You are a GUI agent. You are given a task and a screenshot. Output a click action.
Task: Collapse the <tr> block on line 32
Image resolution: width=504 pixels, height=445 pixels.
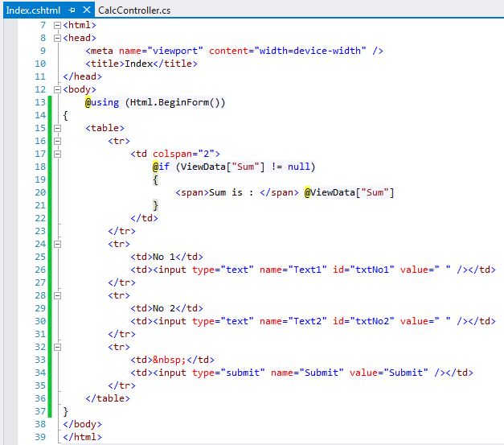coord(57,347)
